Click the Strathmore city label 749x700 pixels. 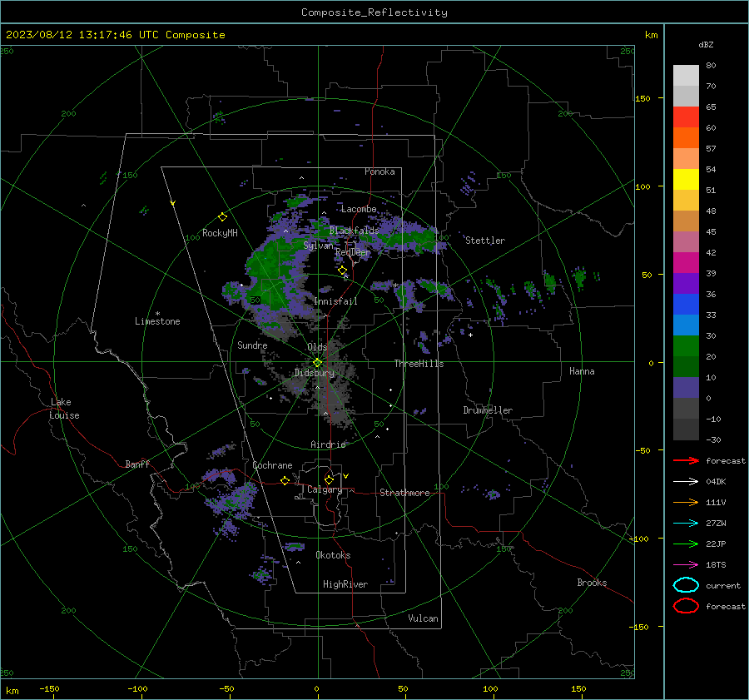[404, 493]
